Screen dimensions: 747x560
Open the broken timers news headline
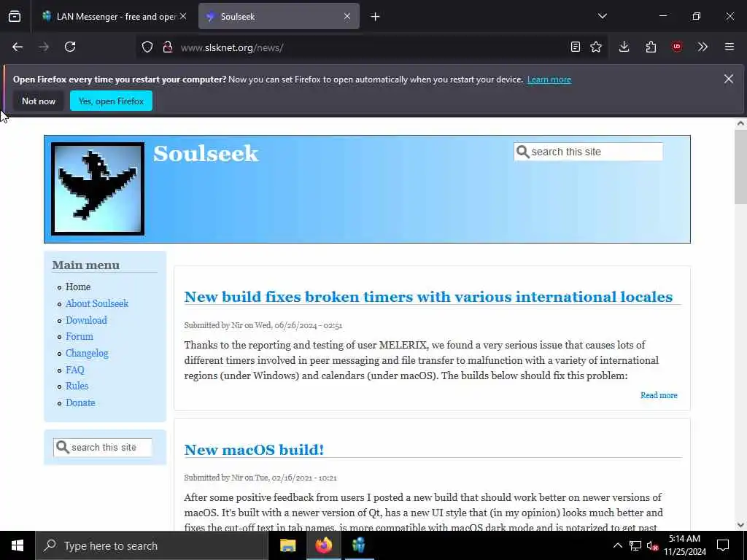[x=428, y=297]
